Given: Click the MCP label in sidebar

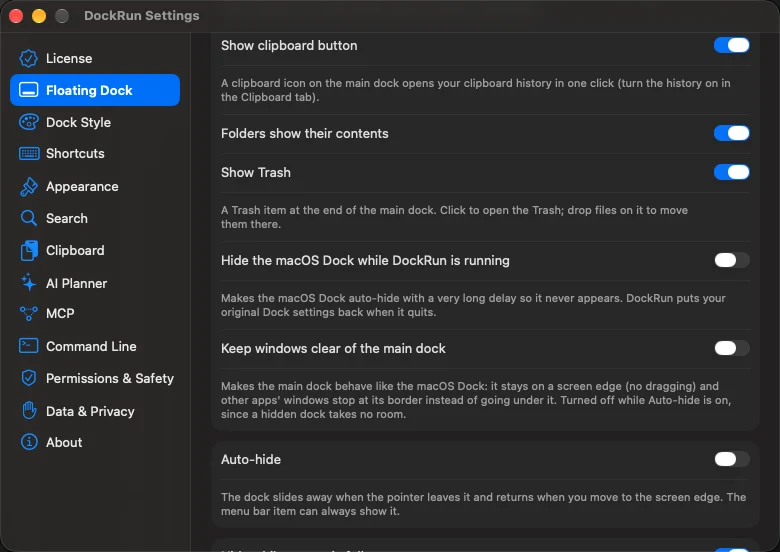Looking at the screenshot, I should click(x=60, y=313).
